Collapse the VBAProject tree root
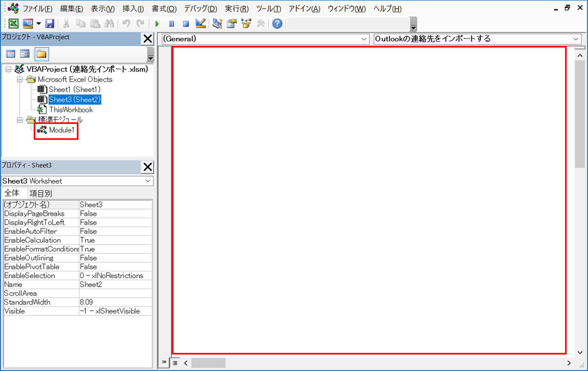This screenshot has width=588, height=371. tap(8, 69)
